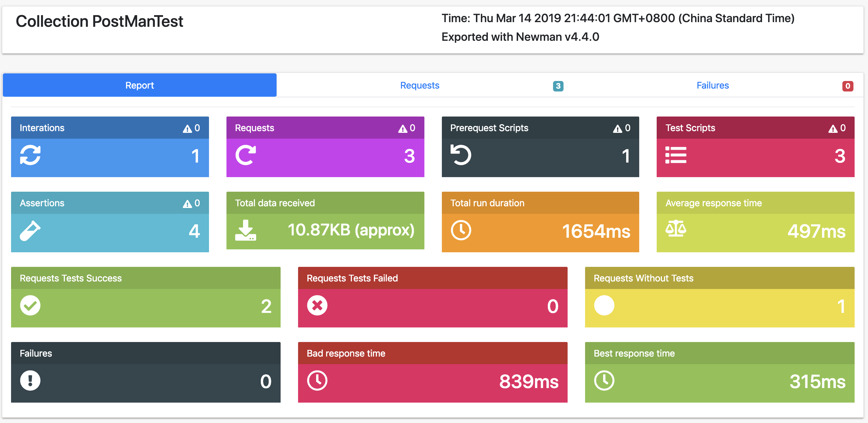Click the Best response time clock icon
The image size is (868, 423).
(x=604, y=381)
